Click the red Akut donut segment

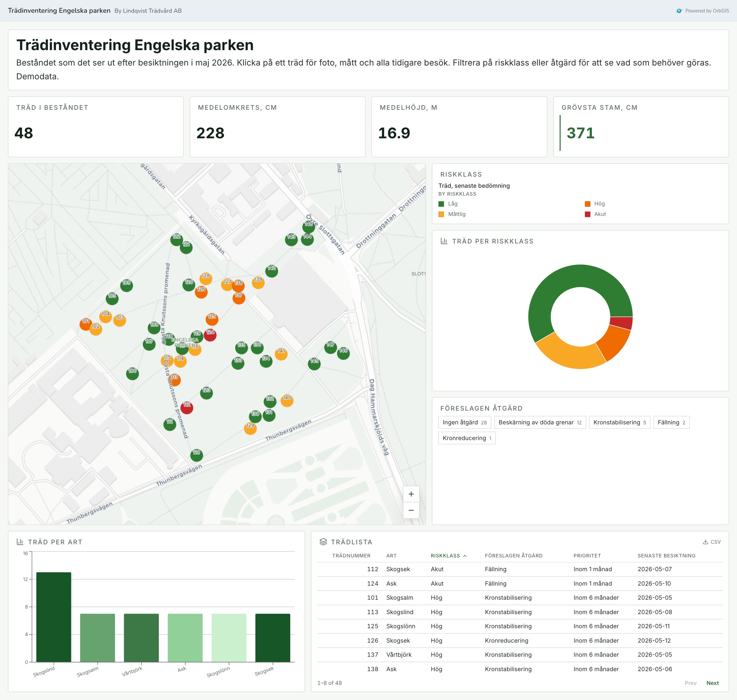[621, 323]
